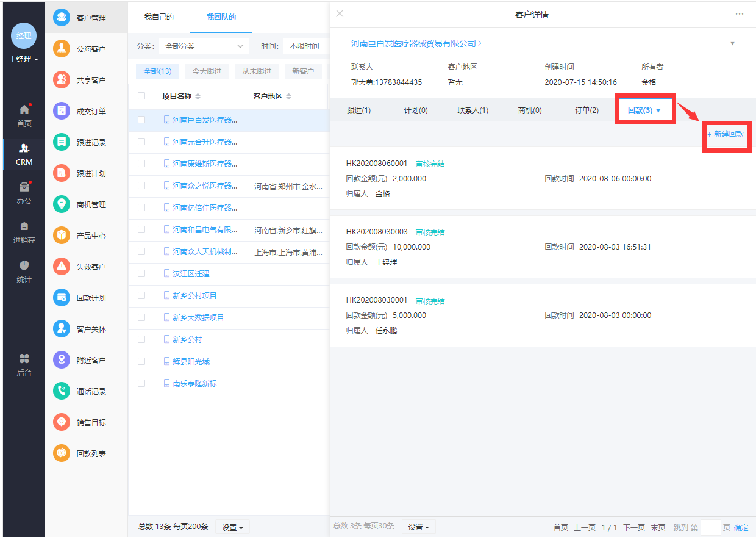Open the 后台 admin icon
This screenshot has height=537, width=756.
pos(24,359)
